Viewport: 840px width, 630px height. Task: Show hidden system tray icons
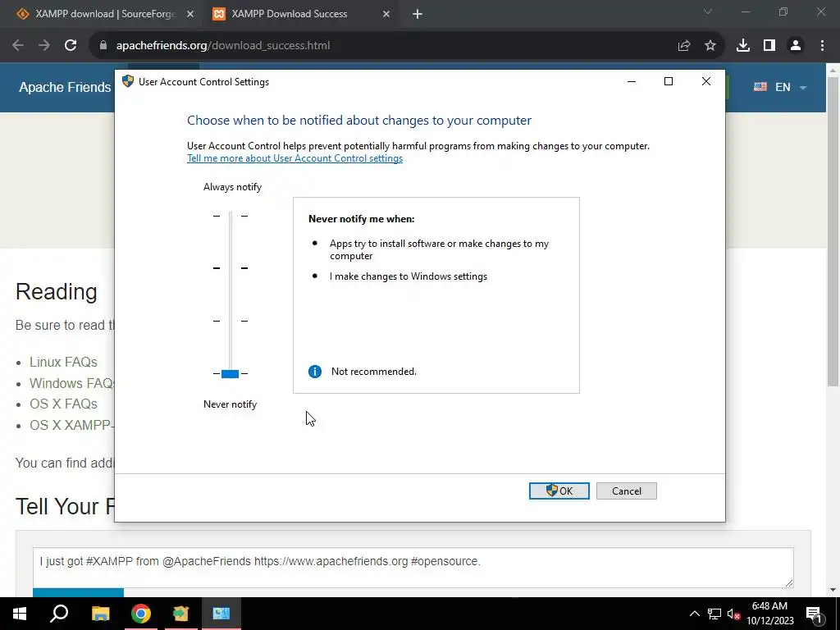click(694, 614)
